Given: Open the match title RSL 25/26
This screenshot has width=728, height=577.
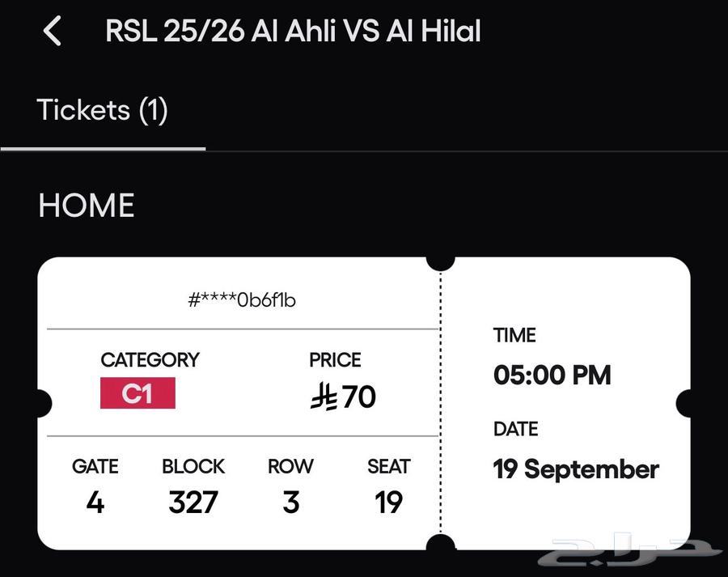Looking at the screenshot, I should 293,31.
